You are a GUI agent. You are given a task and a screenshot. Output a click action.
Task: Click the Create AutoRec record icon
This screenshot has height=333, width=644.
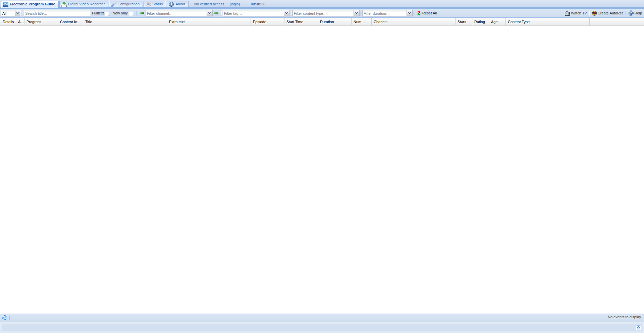point(594,13)
